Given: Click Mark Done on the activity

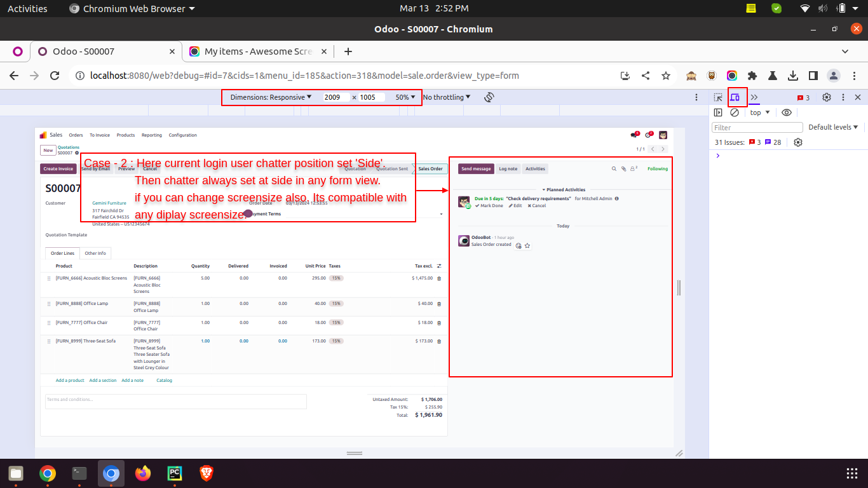Looking at the screenshot, I should tap(489, 206).
